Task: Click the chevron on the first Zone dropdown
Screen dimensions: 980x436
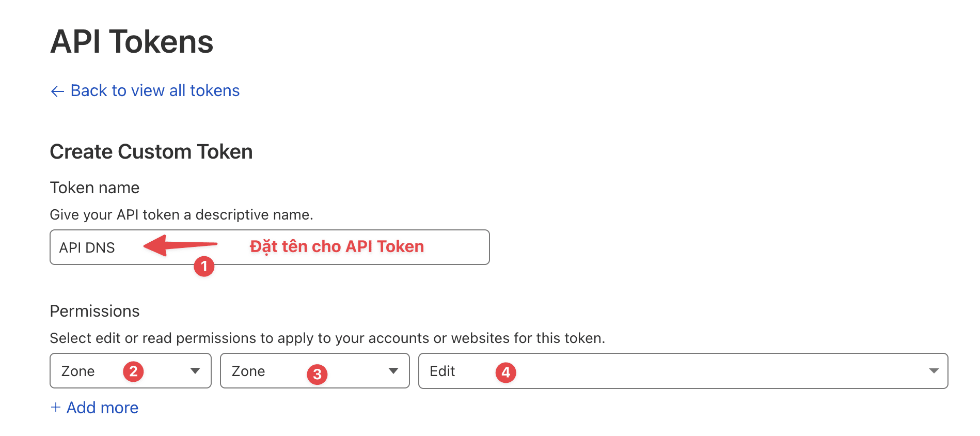Action: [x=195, y=370]
